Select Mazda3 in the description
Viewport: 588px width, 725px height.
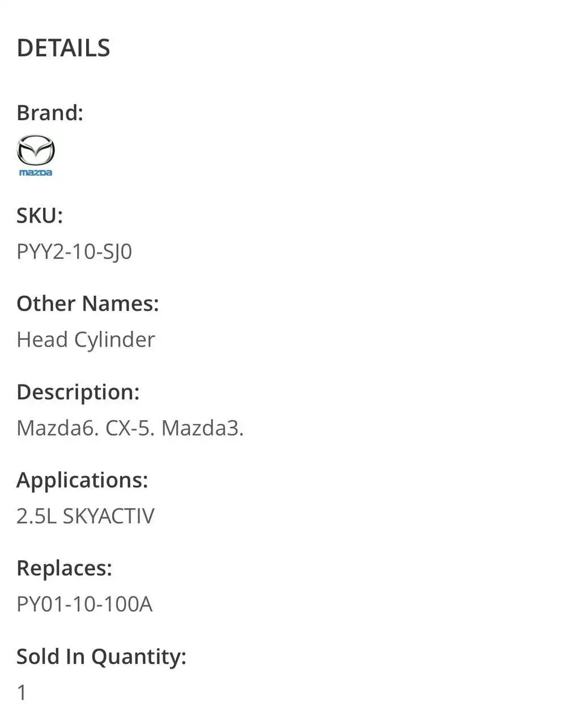[202, 428]
